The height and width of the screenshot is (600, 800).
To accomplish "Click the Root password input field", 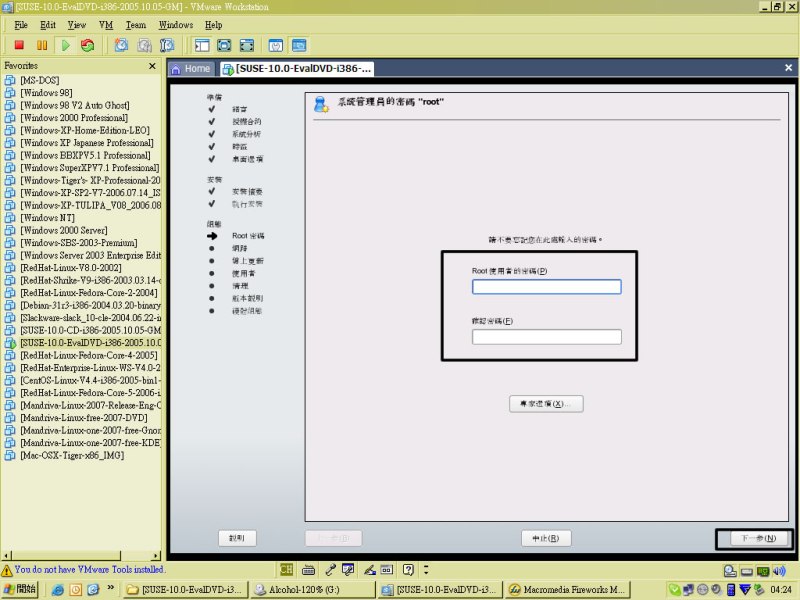I will tap(546, 287).
